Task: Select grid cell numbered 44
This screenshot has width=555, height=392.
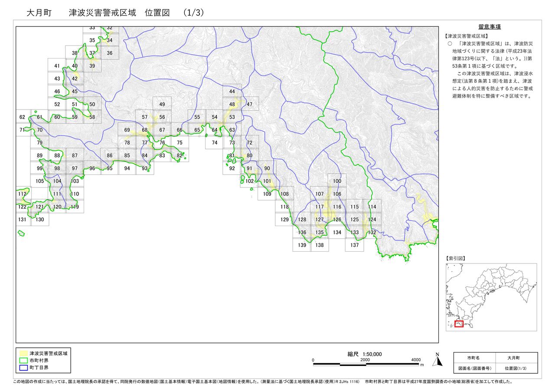Action: coord(232,91)
